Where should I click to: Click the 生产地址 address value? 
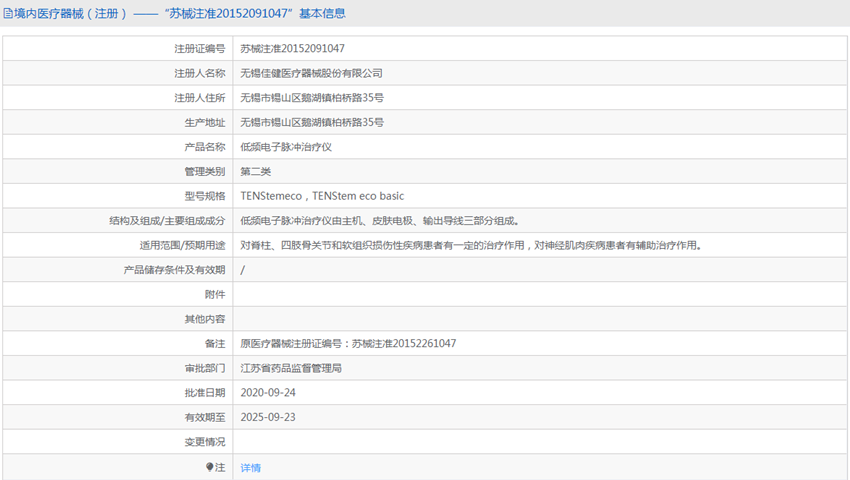click(x=312, y=122)
